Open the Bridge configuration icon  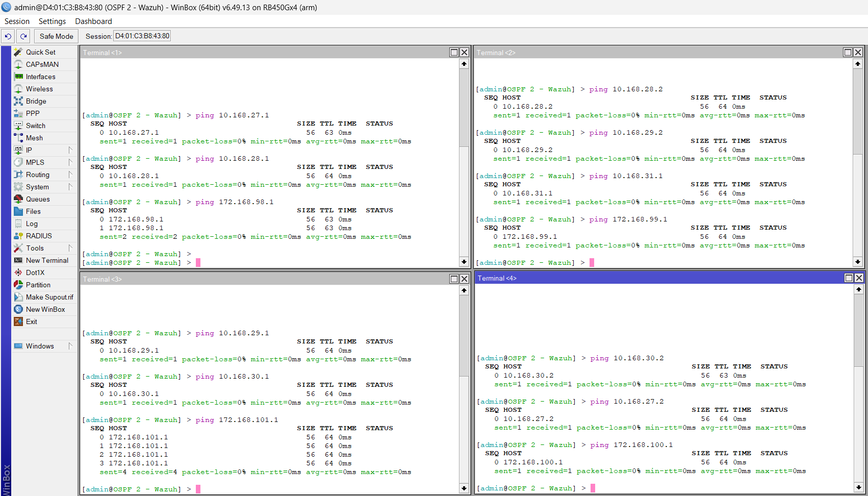[x=18, y=101]
